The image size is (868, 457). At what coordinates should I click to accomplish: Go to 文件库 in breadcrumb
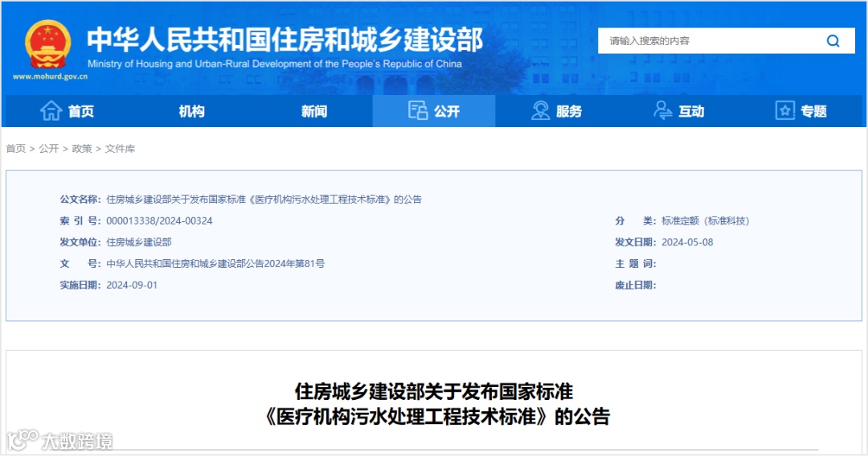[x=120, y=149]
